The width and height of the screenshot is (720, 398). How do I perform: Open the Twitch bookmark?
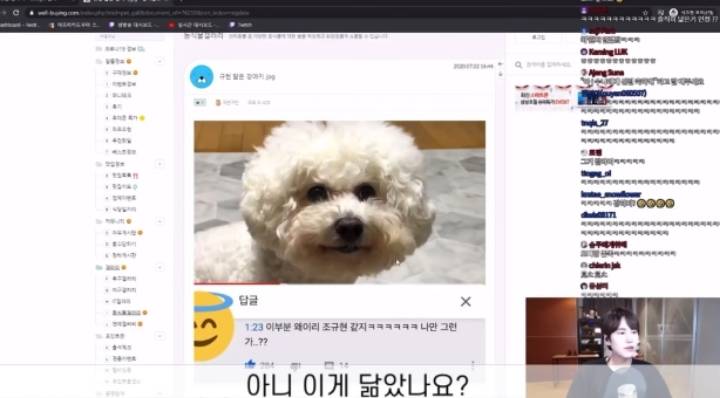[x=241, y=25]
